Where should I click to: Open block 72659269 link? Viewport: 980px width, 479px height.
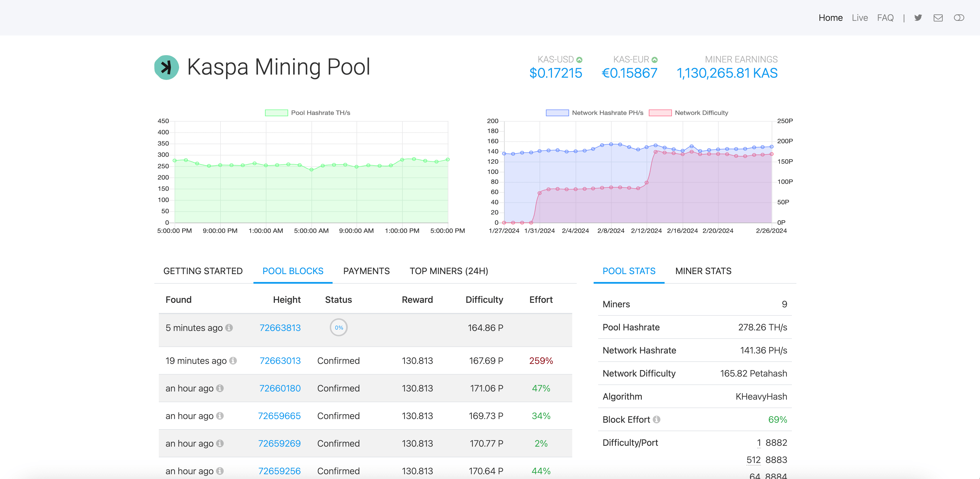pyautogui.click(x=279, y=443)
